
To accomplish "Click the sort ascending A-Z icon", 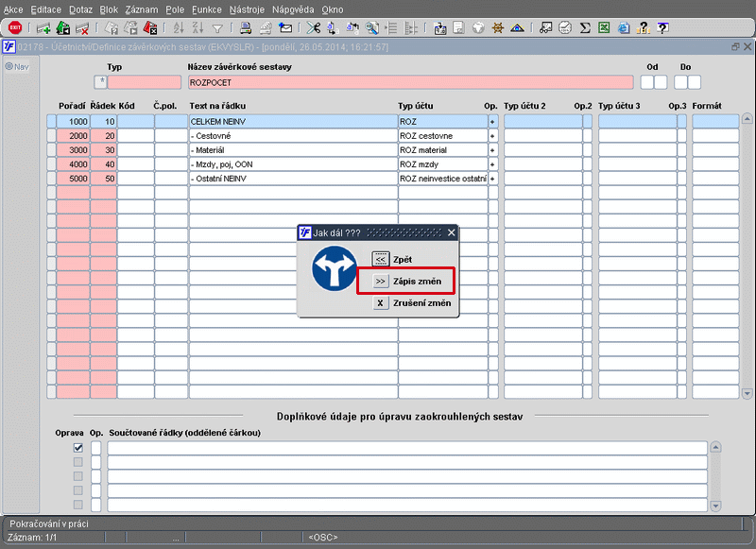I will pyautogui.click(x=179, y=28).
